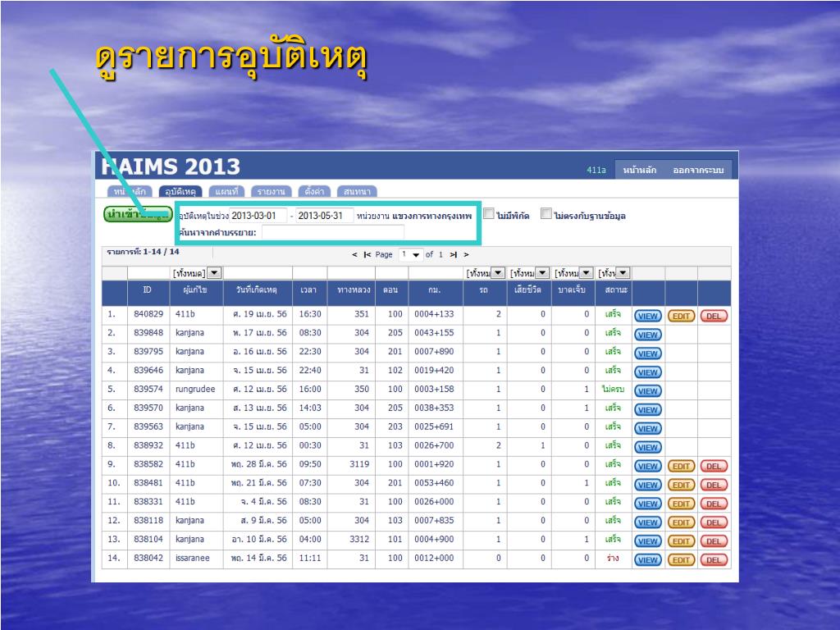Delete record 838118

(x=714, y=523)
